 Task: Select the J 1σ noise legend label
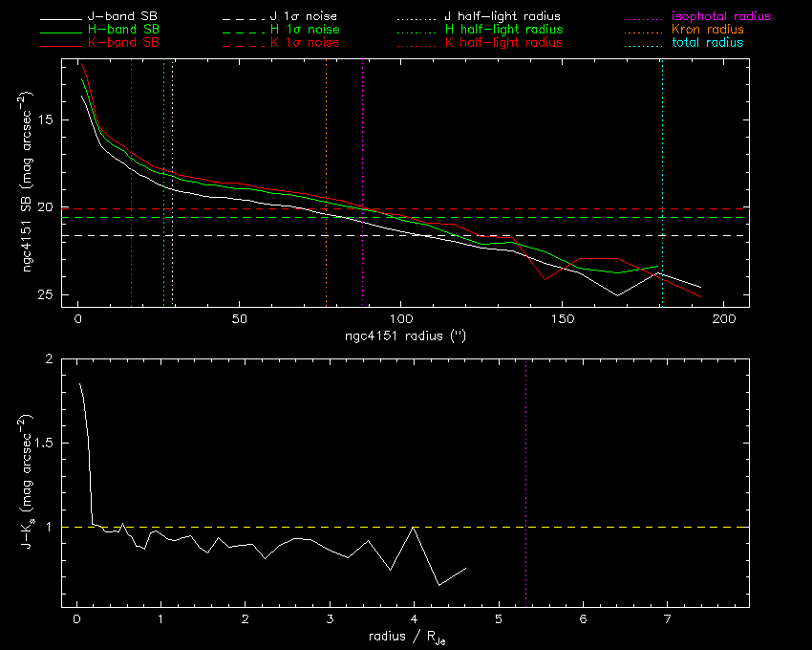306,17
